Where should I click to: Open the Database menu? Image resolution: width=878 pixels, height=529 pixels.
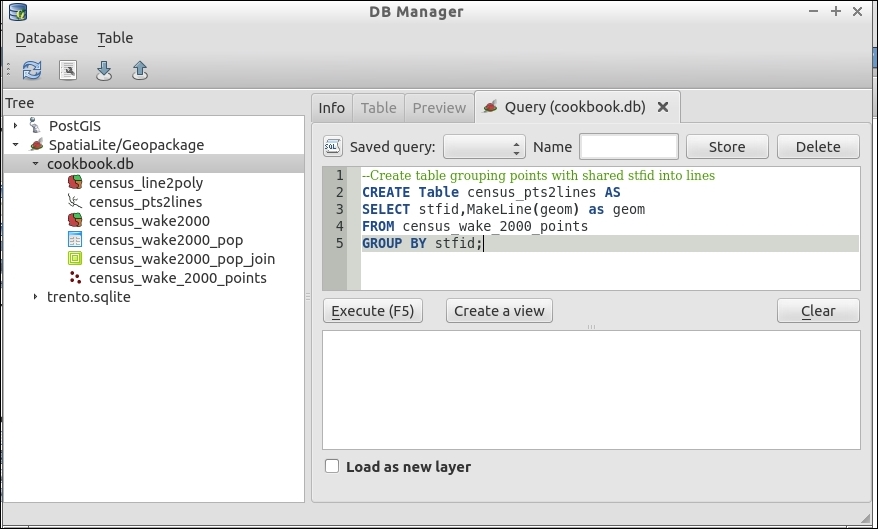(46, 38)
